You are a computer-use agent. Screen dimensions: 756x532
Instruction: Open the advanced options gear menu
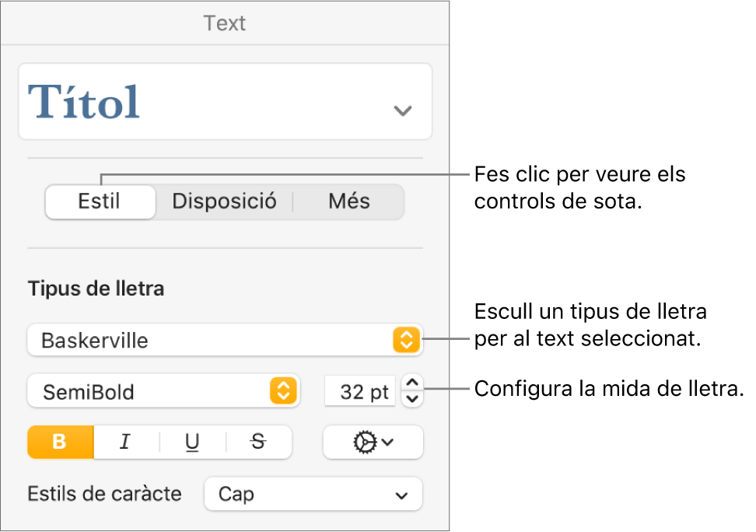373,442
